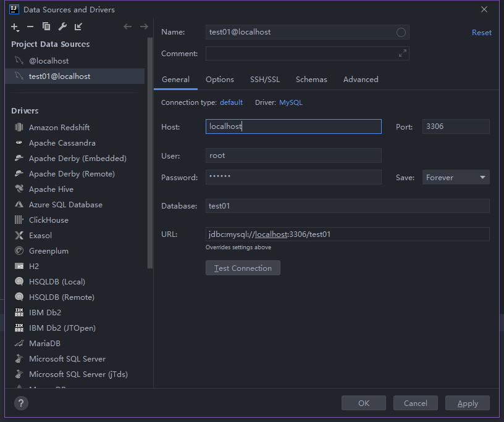The image size is (504, 422).
Task: Click Test Connection button
Action: 243,268
